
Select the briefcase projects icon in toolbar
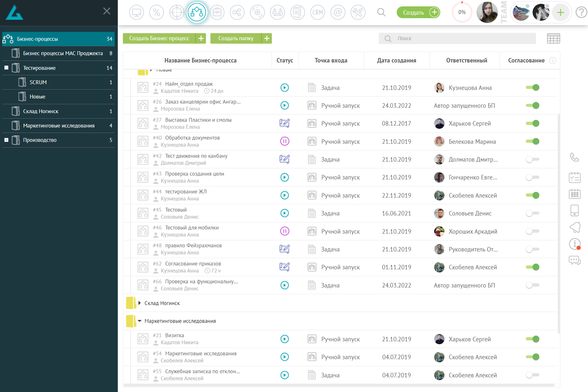[217, 12]
